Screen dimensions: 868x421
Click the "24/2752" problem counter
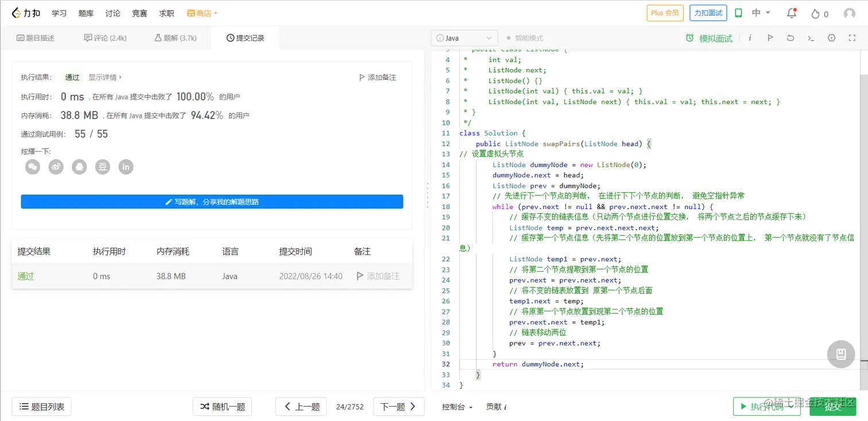point(350,407)
